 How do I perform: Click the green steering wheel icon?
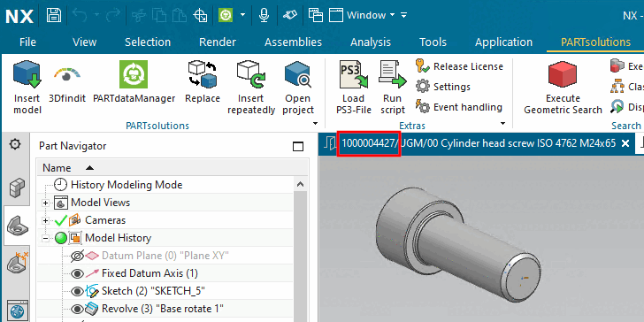coord(226,16)
